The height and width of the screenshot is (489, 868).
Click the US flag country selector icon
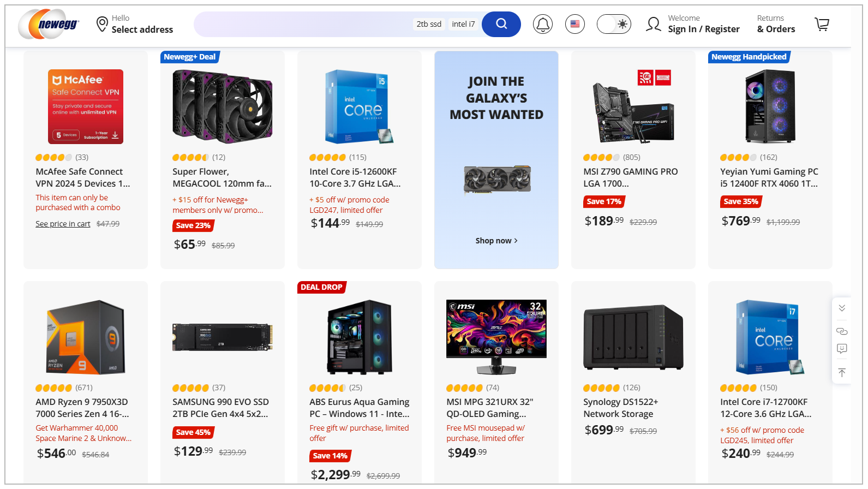click(574, 23)
